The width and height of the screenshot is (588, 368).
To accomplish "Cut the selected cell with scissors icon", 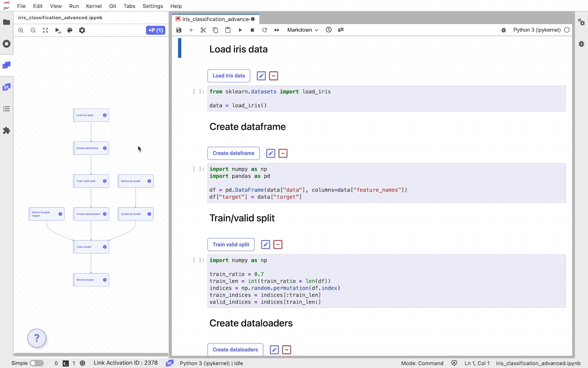I will click(x=203, y=30).
